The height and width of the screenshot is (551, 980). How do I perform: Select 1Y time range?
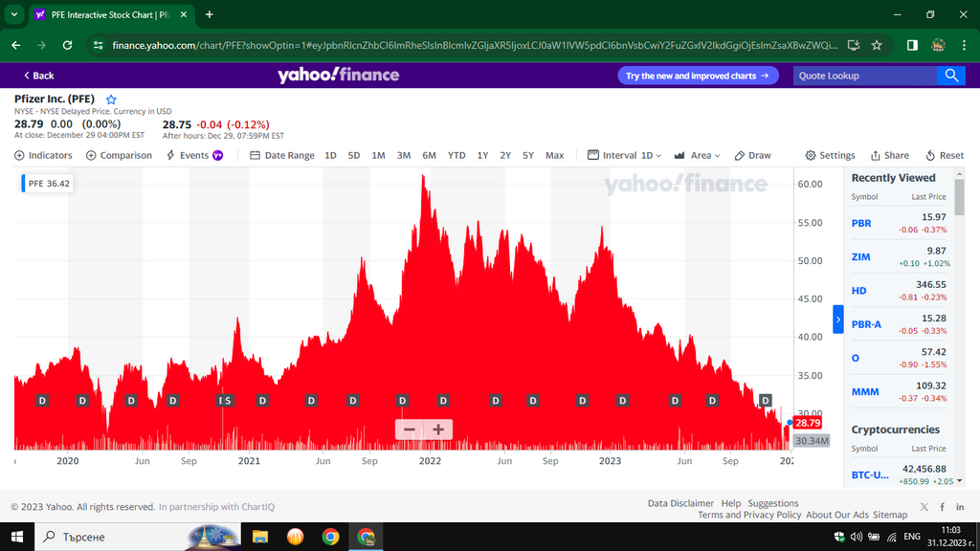click(x=482, y=155)
